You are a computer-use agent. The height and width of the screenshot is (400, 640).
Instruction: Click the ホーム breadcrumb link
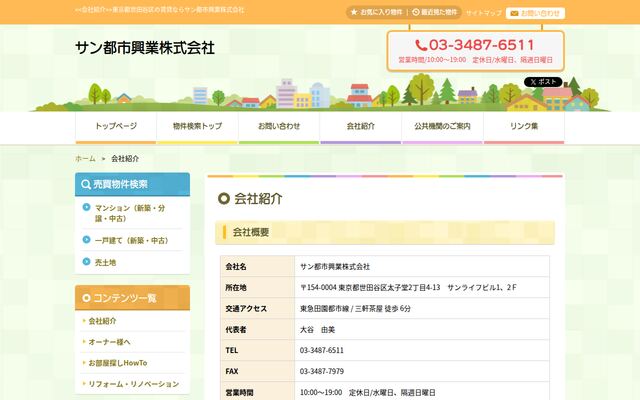85,158
